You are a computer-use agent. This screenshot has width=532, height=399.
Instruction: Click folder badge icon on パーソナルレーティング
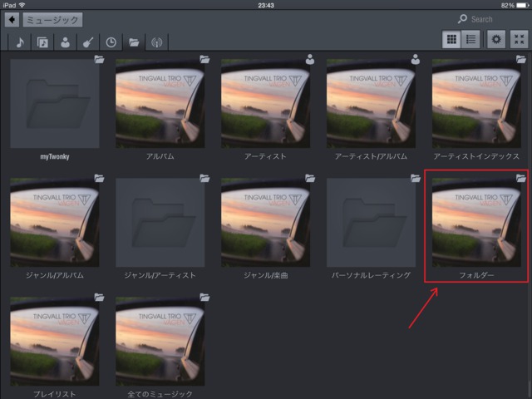coord(416,178)
